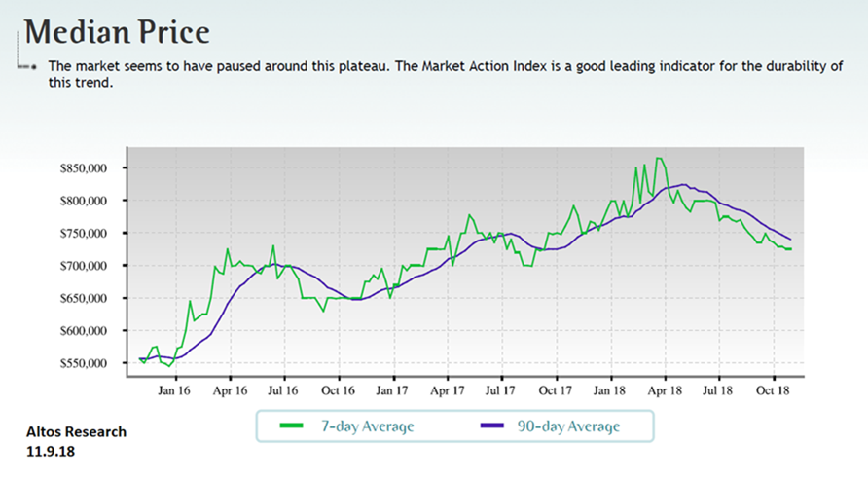This screenshot has height=482, width=868.
Task: Select the Oct 18 x-axis marker
Action: point(773,391)
